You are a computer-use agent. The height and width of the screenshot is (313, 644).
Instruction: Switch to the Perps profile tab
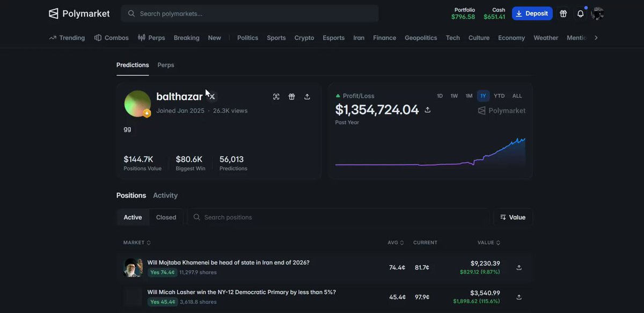[166, 65]
